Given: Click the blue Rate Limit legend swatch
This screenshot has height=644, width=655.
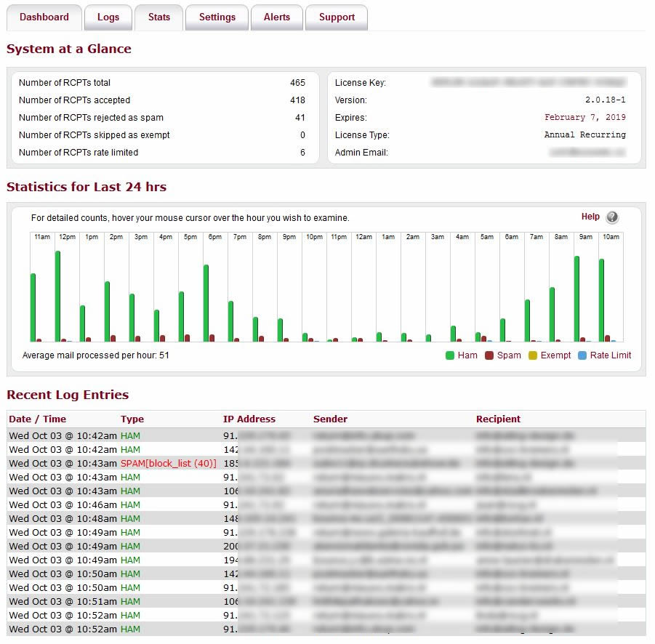Looking at the screenshot, I should point(582,355).
